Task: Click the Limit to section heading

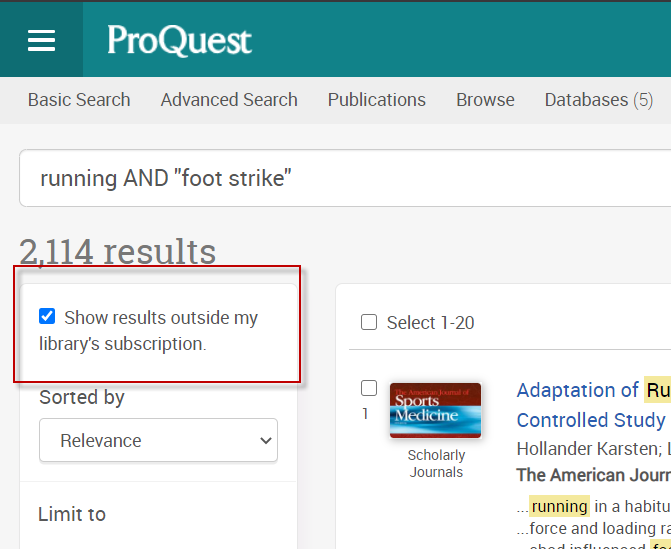Action: [x=72, y=514]
